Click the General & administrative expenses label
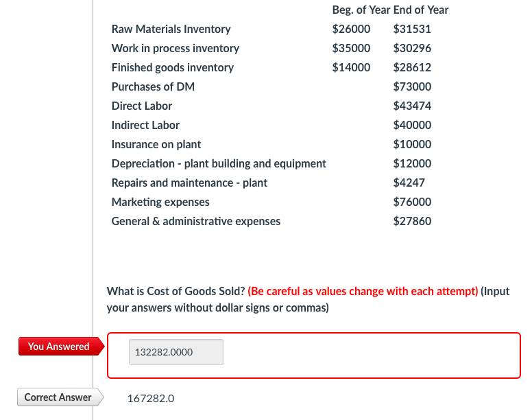532x420 pixels. [x=196, y=222]
